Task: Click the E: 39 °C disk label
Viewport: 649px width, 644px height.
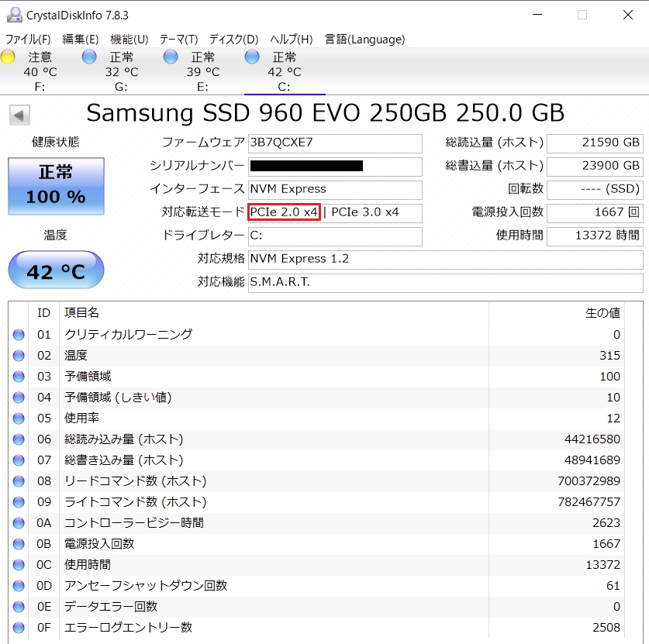Action: [203, 72]
